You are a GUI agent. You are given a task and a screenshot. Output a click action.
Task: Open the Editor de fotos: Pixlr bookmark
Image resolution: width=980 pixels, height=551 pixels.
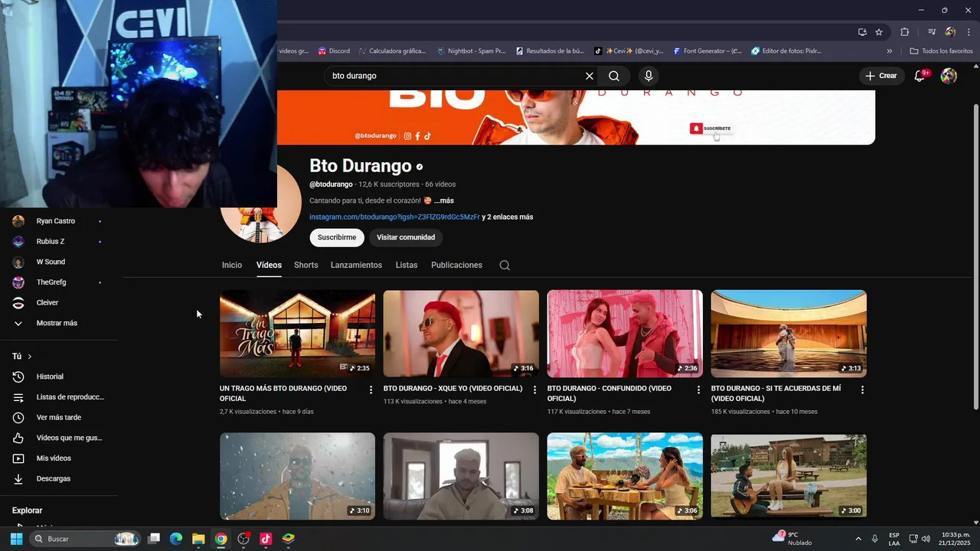pos(786,51)
